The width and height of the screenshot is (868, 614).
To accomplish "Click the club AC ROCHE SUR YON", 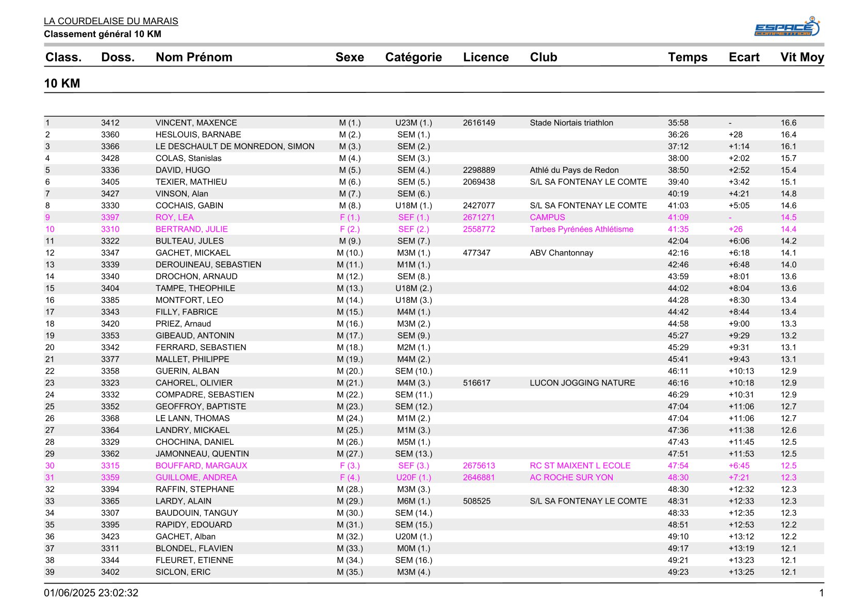I will click(571, 479).
